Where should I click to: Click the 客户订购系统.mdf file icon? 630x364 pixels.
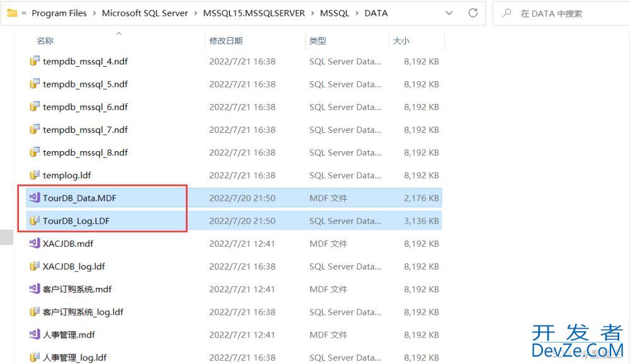click(x=35, y=289)
